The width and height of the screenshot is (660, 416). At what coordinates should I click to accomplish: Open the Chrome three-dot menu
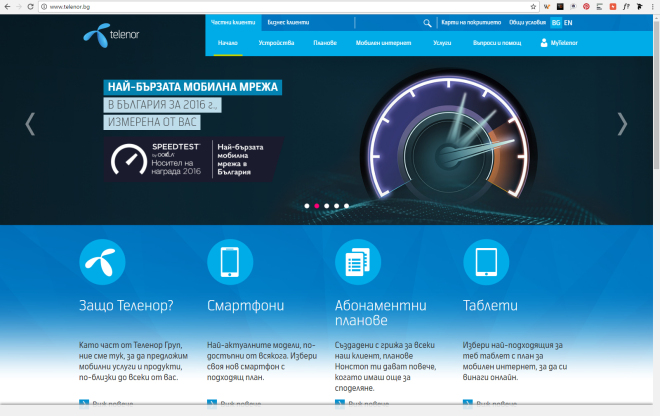651,6
